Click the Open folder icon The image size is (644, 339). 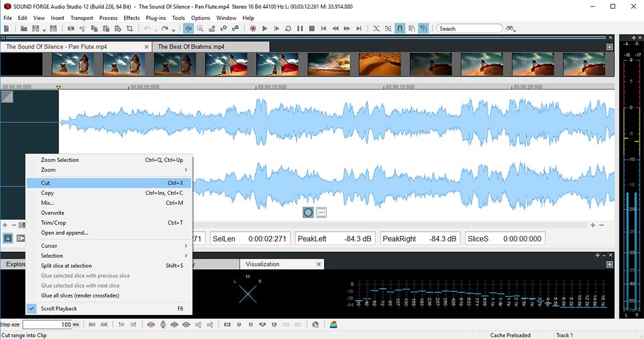click(x=24, y=28)
